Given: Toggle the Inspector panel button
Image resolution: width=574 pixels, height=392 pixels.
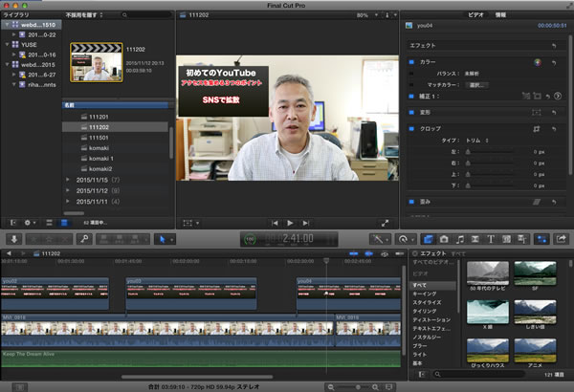Looking at the screenshot, I should pyautogui.click(x=542, y=239).
